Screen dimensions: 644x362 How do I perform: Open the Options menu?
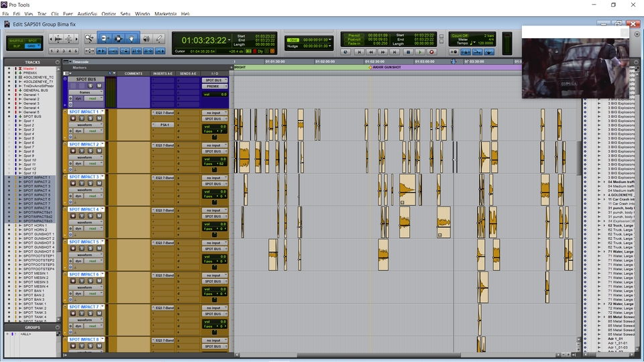[x=109, y=14]
